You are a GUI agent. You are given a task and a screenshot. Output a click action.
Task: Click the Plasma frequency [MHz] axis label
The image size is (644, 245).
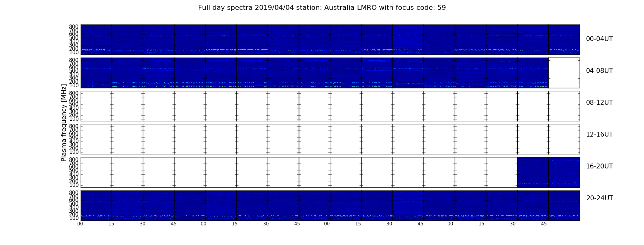[64, 123]
